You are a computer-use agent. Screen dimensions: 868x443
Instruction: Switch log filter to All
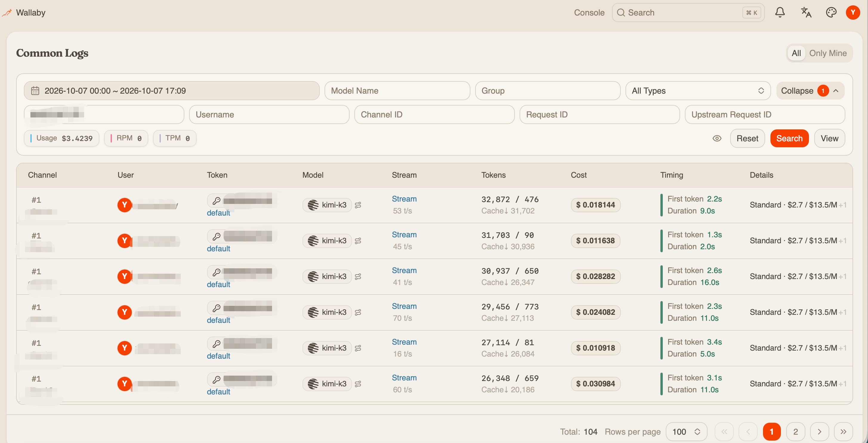tap(796, 53)
